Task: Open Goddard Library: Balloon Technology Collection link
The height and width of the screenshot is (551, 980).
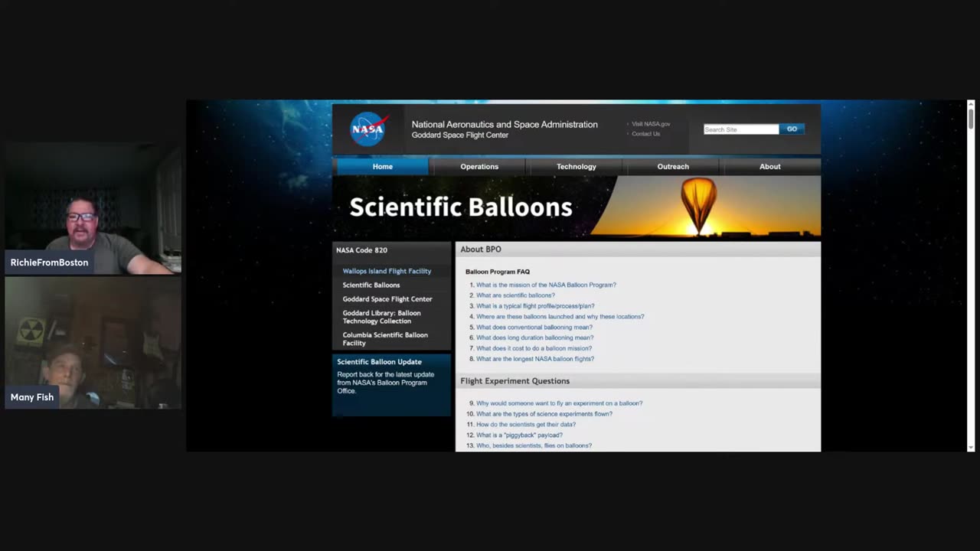Action: pyautogui.click(x=381, y=317)
